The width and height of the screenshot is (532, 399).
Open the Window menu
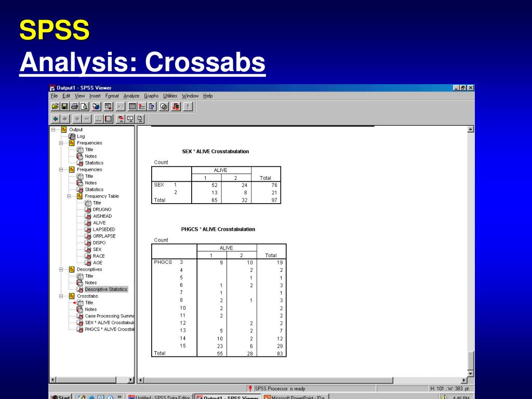click(190, 96)
